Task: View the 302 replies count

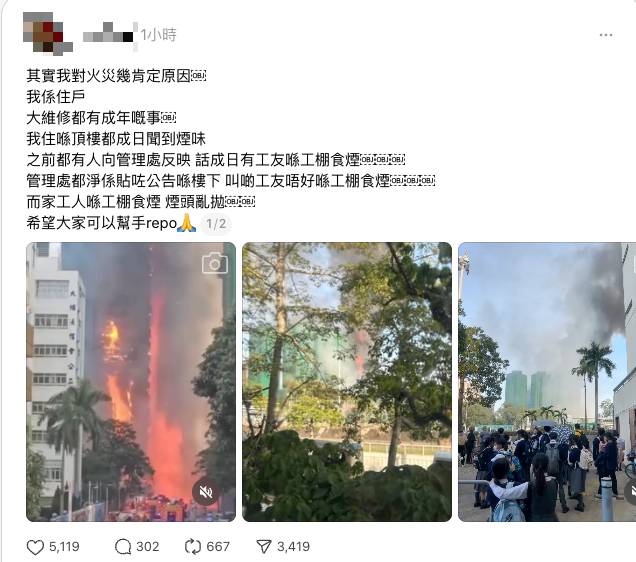Action: (147, 547)
